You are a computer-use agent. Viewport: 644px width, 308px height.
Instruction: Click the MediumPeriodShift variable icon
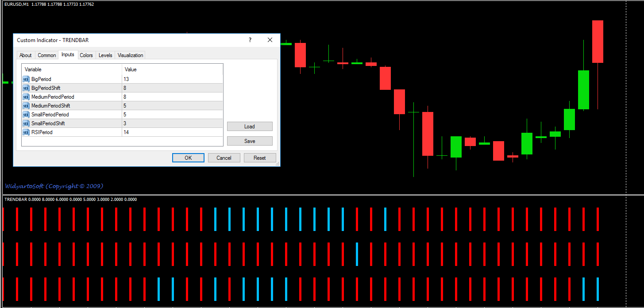pyautogui.click(x=26, y=106)
